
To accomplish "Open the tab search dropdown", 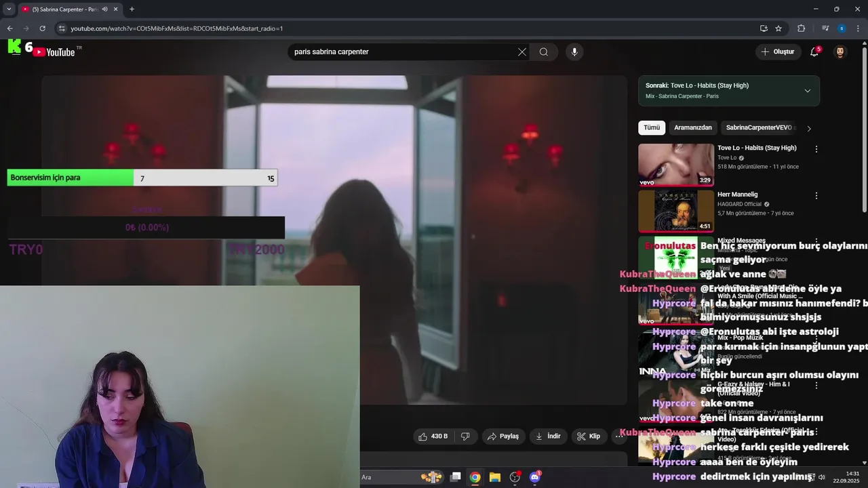I will click(x=9, y=9).
